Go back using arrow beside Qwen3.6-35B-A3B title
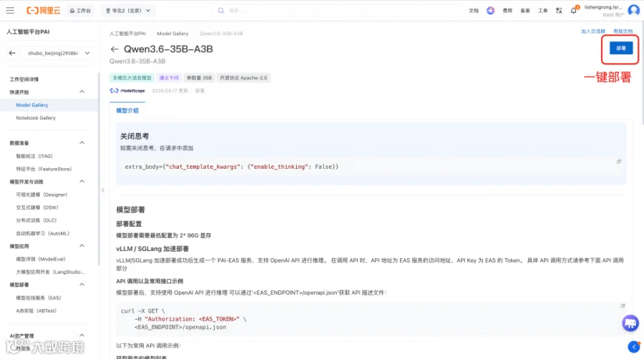Screen dimensions: 644x359 [x=114, y=49]
